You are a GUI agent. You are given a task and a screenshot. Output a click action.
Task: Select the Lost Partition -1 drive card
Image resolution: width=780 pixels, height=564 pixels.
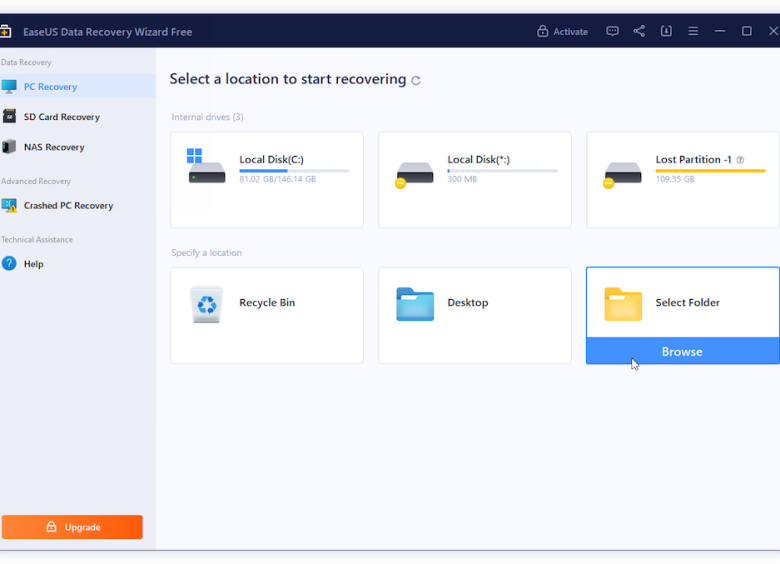coord(683,180)
